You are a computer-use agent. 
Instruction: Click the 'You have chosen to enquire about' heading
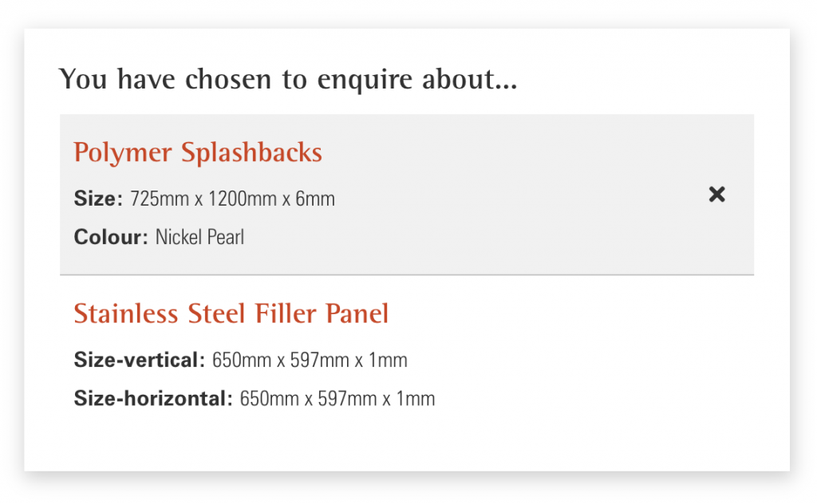(x=287, y=80)
